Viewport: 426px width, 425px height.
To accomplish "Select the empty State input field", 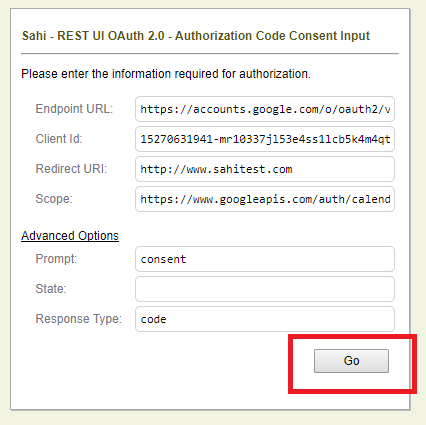I will [265, 289].
